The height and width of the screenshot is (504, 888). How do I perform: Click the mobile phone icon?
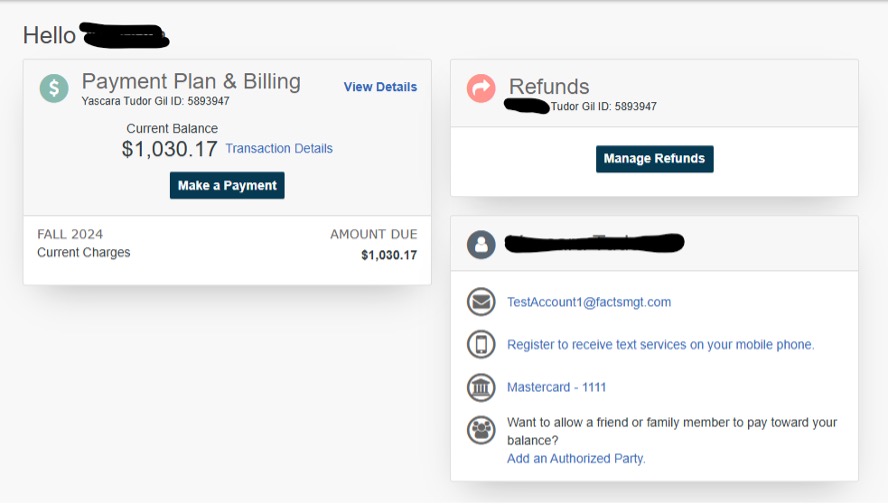pyautogui.click(x=481, y=344)
